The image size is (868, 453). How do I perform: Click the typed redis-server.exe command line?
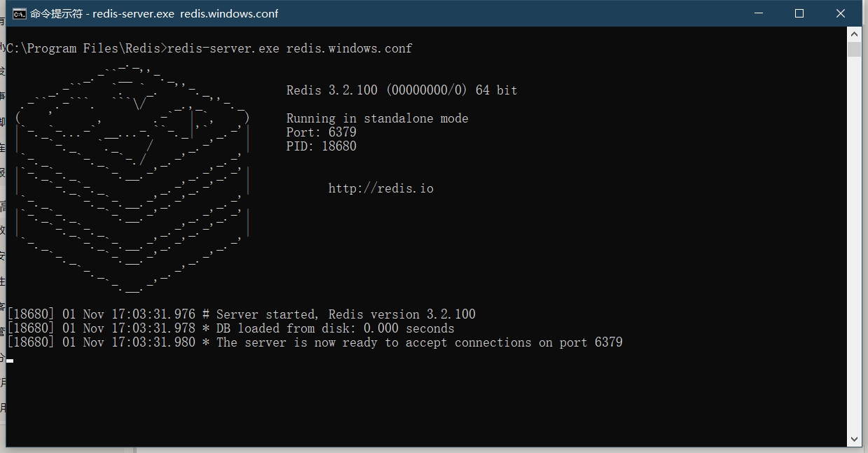(289, 48)
